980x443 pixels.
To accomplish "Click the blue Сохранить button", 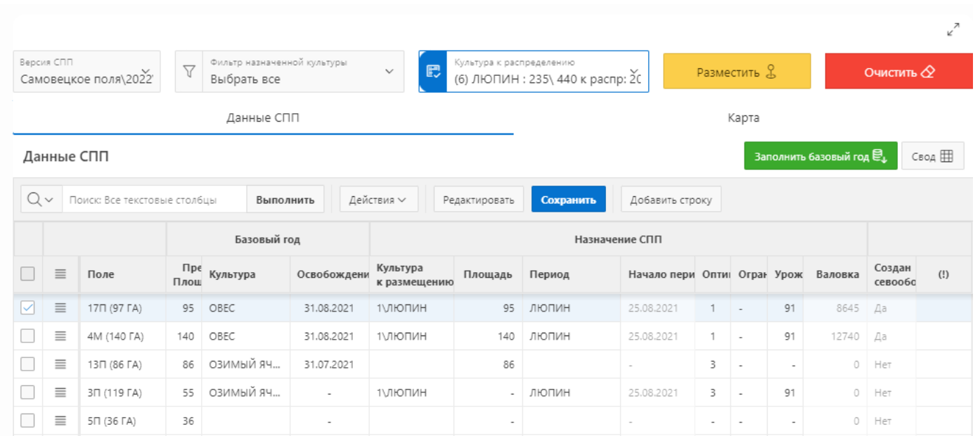I will 568,200.
